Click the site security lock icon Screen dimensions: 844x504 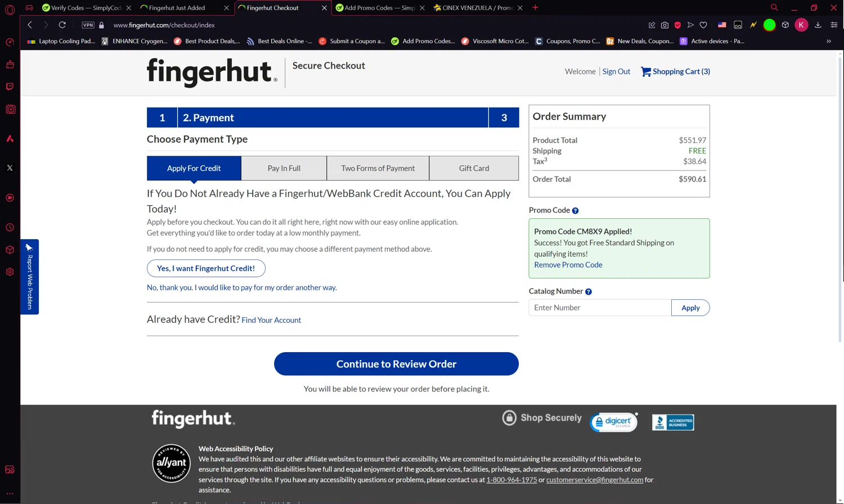click(102, 25)
